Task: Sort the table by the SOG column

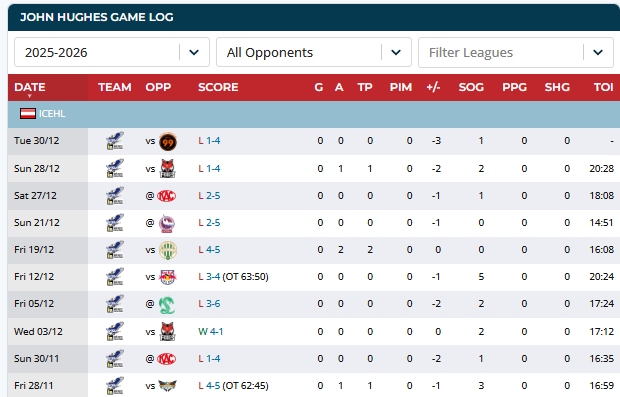Action: pyautogui.click(x=471, y=87)
